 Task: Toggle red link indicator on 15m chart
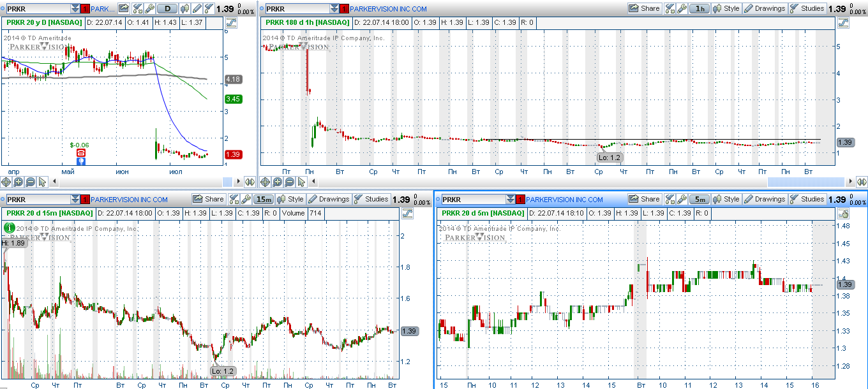coord(86,200)
